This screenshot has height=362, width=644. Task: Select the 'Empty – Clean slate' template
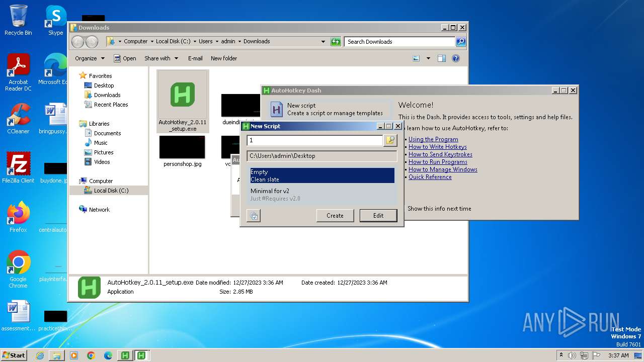click(322, 175)
